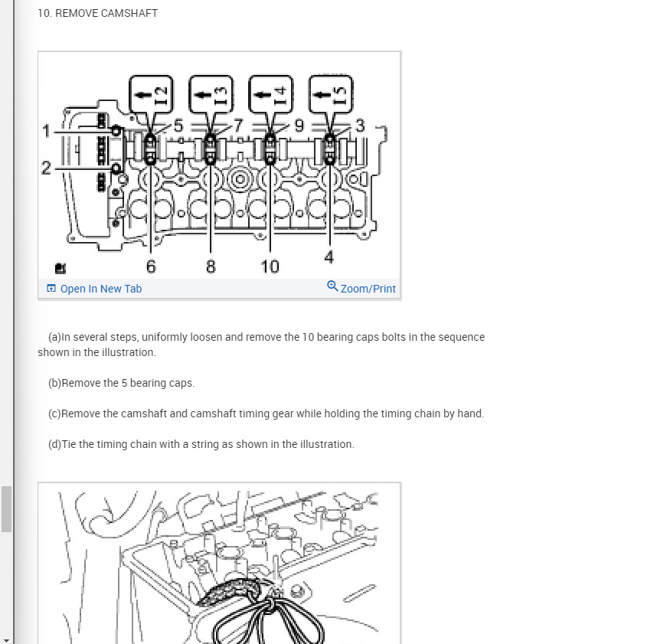Screen dimensions: 654x644
Task: Click the Zoom/Print magnifier icon
Action: point(332,286)
